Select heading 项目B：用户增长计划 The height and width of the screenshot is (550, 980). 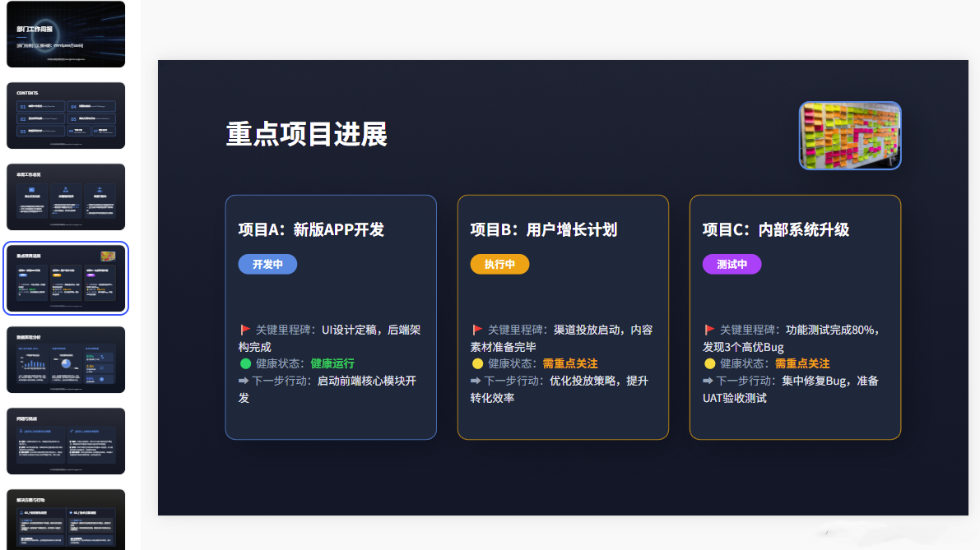click(x=544, y=229)
